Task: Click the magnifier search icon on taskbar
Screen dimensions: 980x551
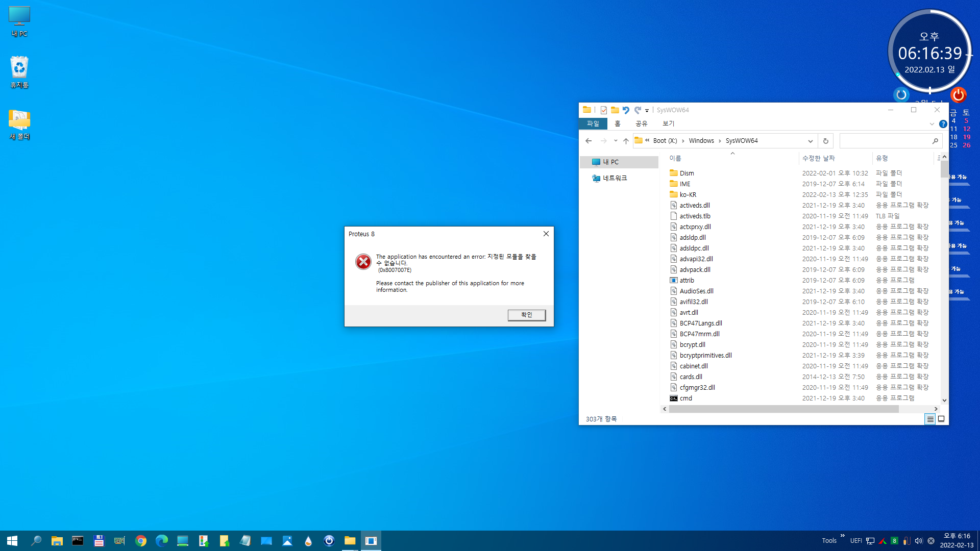Action: [36, 541]
